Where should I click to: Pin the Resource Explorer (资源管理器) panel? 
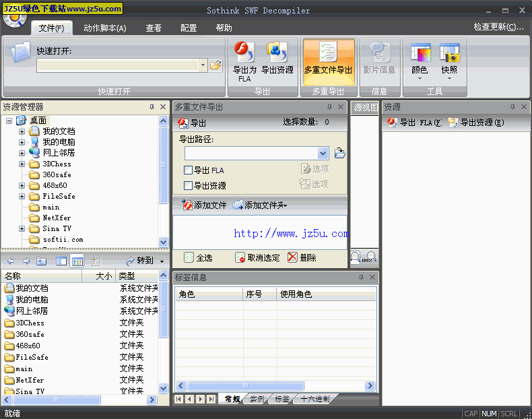click(x=152, y=107)
